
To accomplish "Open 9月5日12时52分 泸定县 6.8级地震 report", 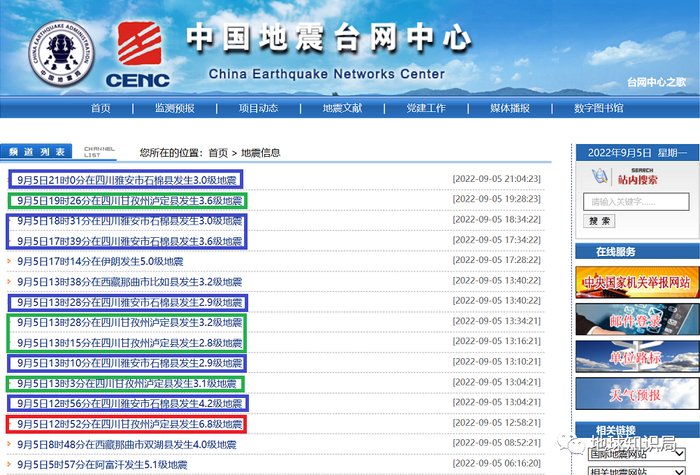I will pyautogui.click(x=129, y=424).
